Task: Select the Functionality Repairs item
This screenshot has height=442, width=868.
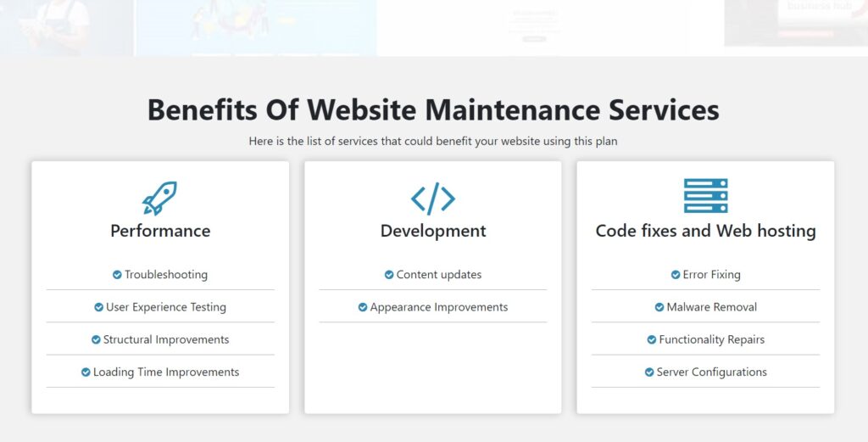Action: pos(711,339)
